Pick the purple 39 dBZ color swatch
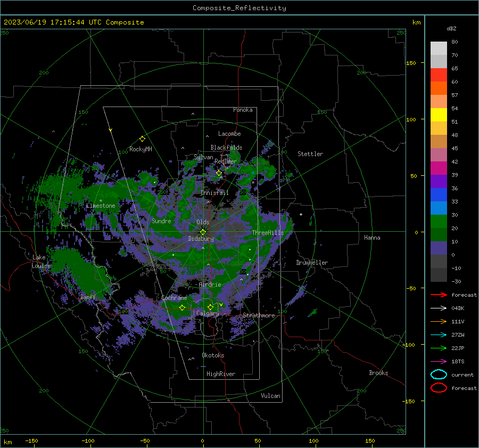Image resolution: width=479 pixels, height=448 pixels. 439,181
